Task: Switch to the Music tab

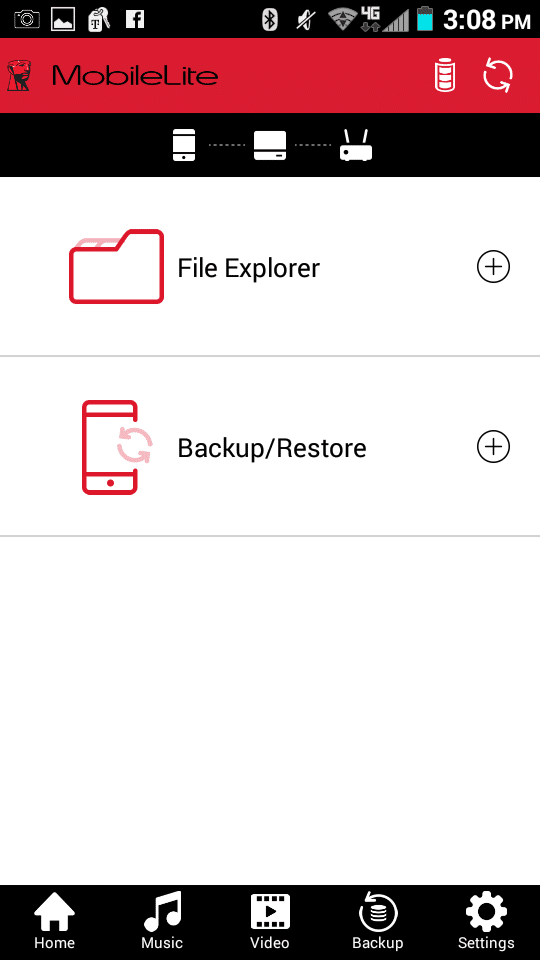Action: point(162,921)
